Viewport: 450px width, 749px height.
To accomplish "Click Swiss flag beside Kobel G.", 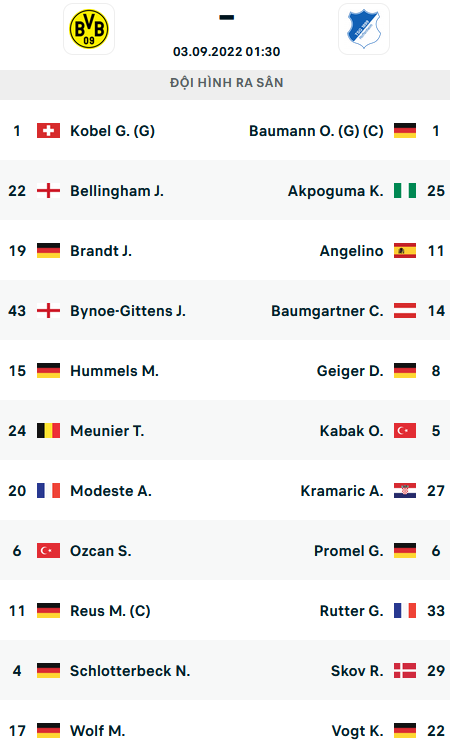I will tap(48, 130).
